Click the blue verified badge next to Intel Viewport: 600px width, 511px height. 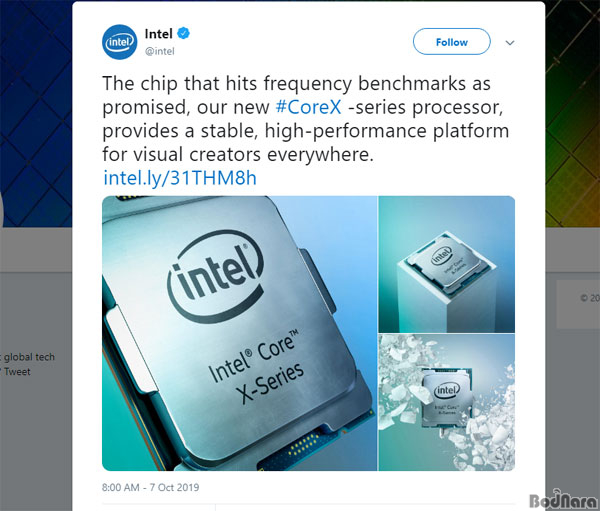tap(184, 33)
